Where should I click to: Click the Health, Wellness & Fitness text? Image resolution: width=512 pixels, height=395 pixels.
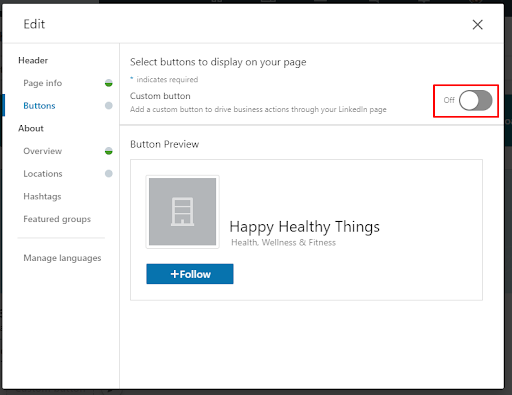[x=283, y=242]
